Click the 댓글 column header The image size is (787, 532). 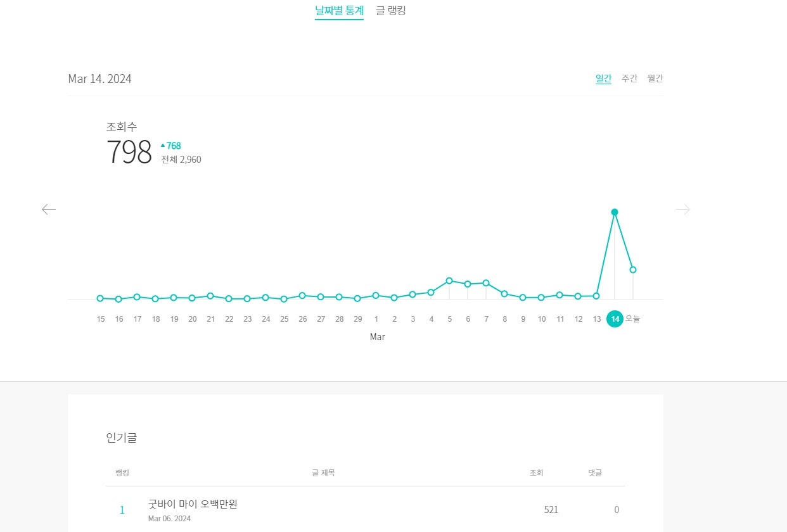594,472
